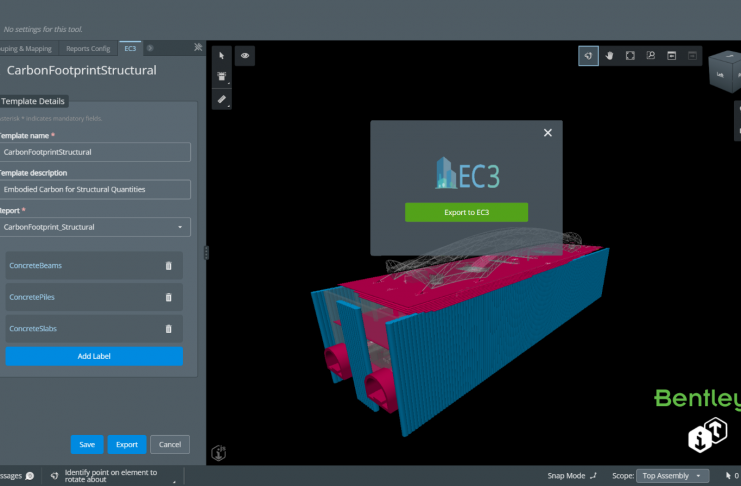Click the Fit View tool
Image resolution: width=741 pixels, height=486 pixels.
(630, 55)
